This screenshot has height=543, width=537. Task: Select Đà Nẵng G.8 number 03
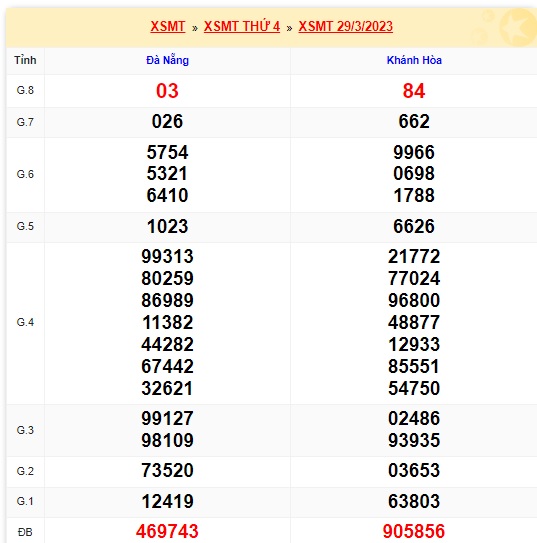[167, 91]
